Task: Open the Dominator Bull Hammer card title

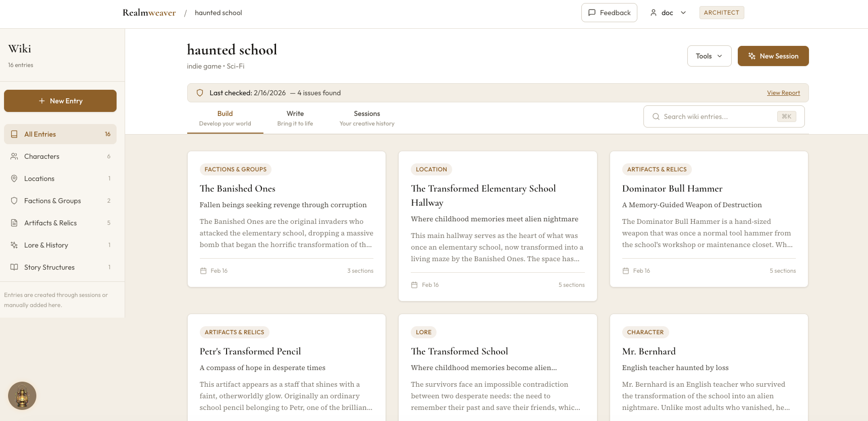Action: pos(672,189)
